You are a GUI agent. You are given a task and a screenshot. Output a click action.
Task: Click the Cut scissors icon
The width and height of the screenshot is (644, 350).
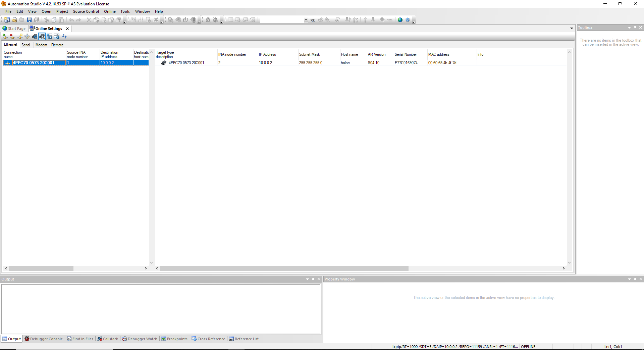click(x=47, y=20)
